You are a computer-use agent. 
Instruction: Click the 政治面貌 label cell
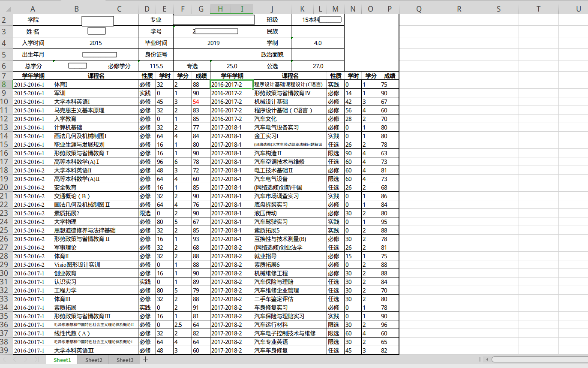pyautogui.click(x=272, y=54)
